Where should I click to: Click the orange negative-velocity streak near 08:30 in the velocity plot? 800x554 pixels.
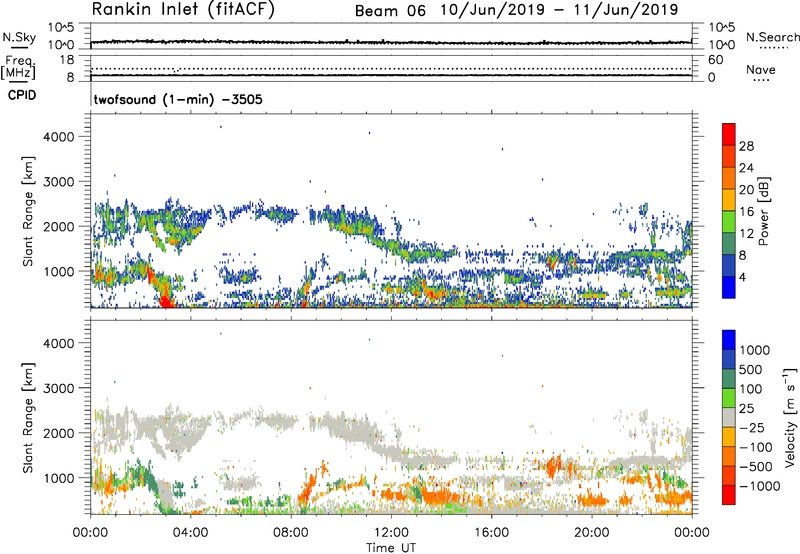tap(307, 491)
